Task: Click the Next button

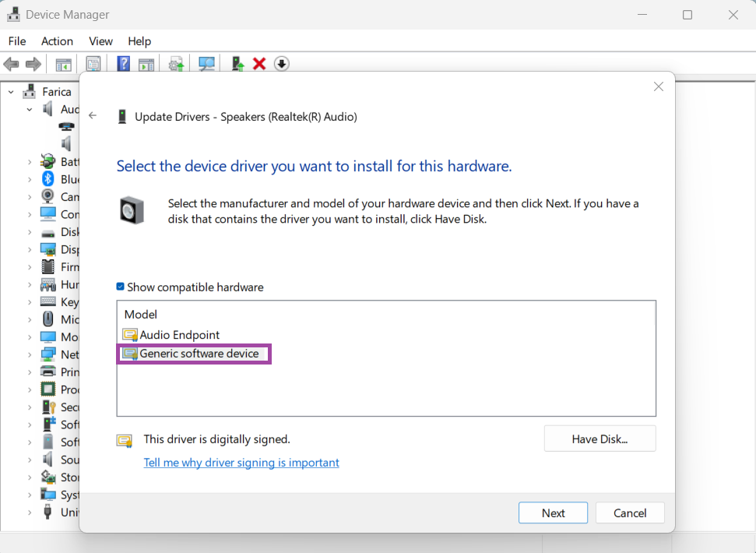Action: [x=553, y=512]
